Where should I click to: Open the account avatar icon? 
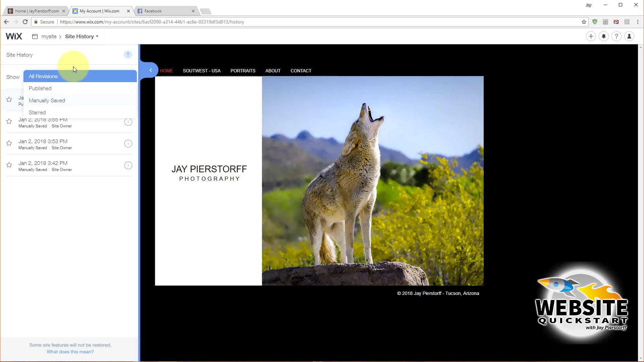(629, 36)
